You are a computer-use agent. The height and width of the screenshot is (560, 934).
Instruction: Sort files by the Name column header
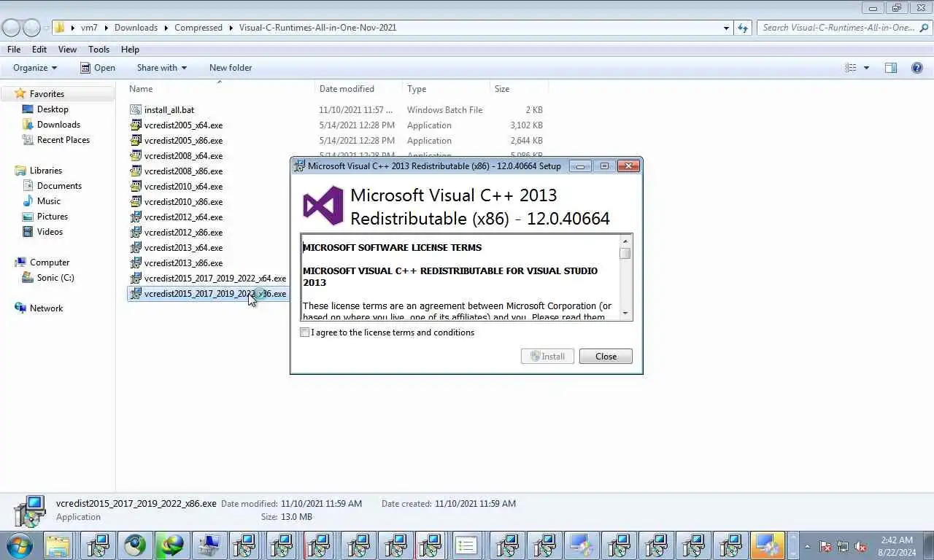pyautogui.click(x=220, y=89)
